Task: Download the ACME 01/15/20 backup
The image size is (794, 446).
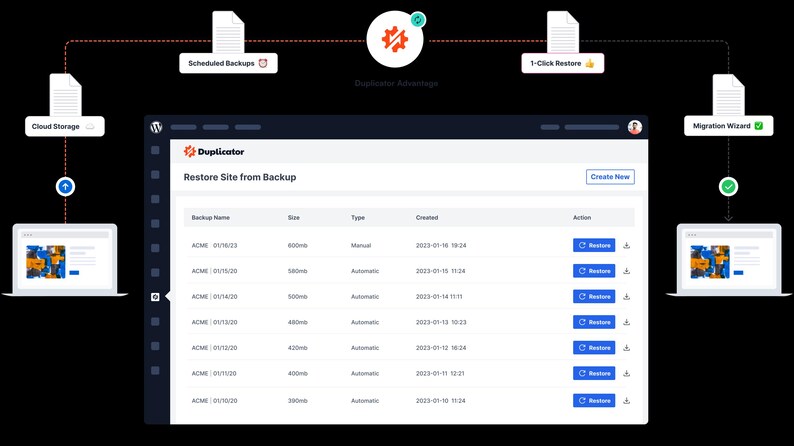Action: tap(626, 271)
